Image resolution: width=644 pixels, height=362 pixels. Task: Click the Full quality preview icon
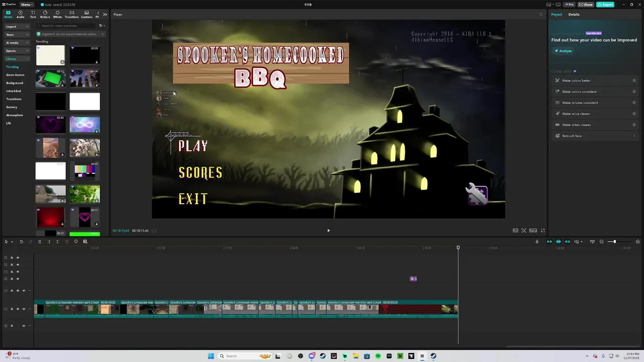coord(515,231)
